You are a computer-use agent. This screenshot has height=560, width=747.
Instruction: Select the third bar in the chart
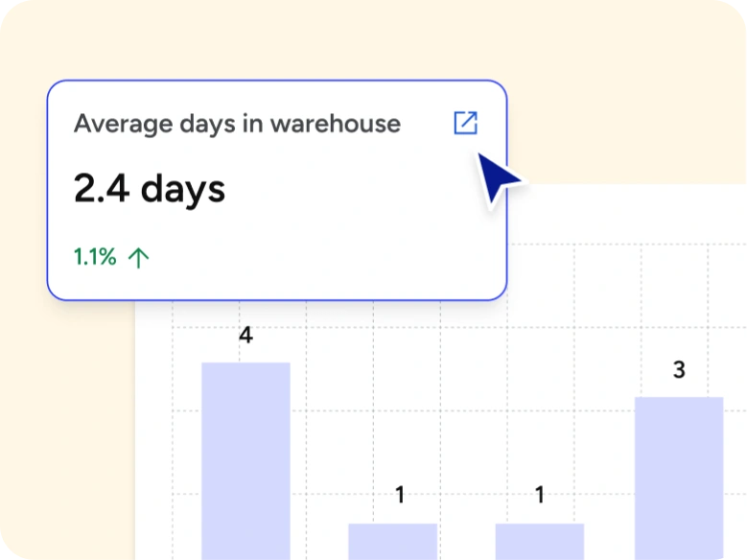pos(539,541)
